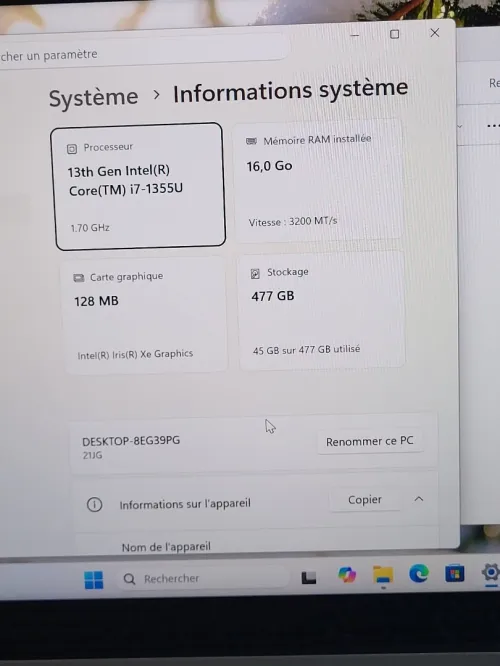Image resolution: width=500 pixels, height=666 pixels.
Task: Click the 128 MB graphics value
Action: pos(96,301)
